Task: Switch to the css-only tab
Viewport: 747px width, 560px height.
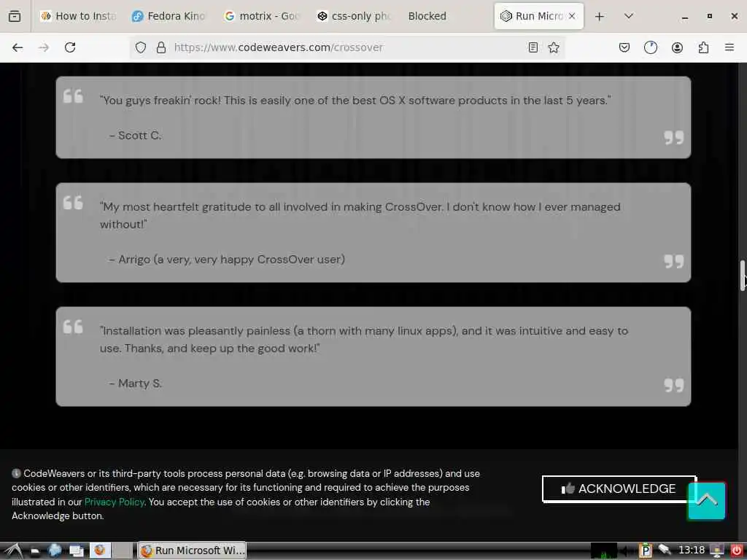Action: (x=354, y=16)
